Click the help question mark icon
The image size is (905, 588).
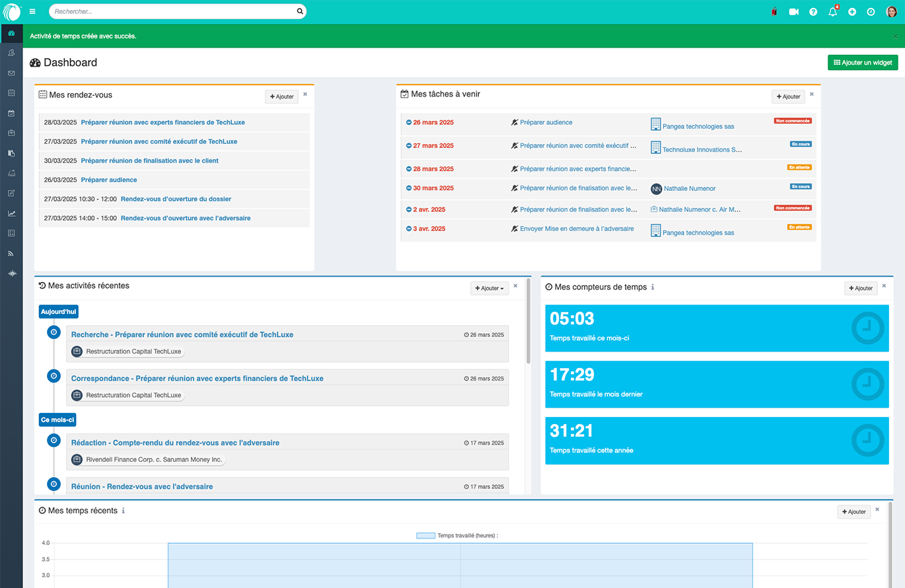tap(813, 12)
